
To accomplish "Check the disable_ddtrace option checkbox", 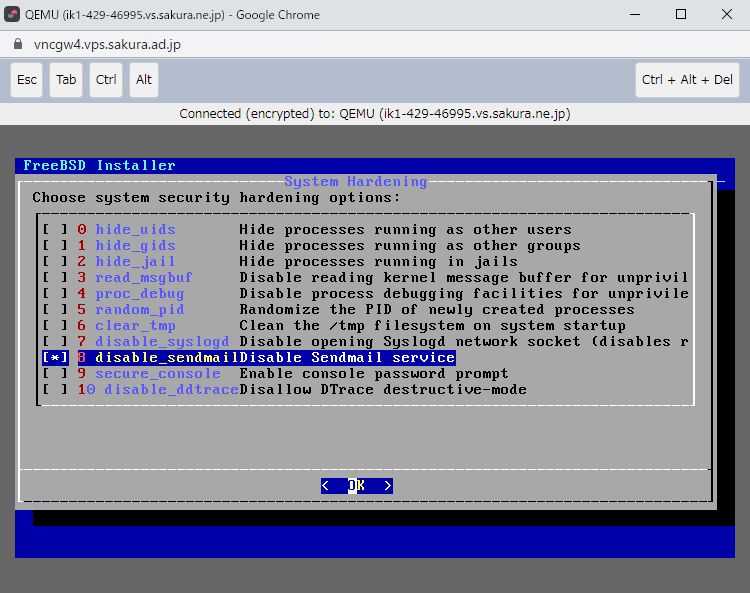I will [55, 390].
